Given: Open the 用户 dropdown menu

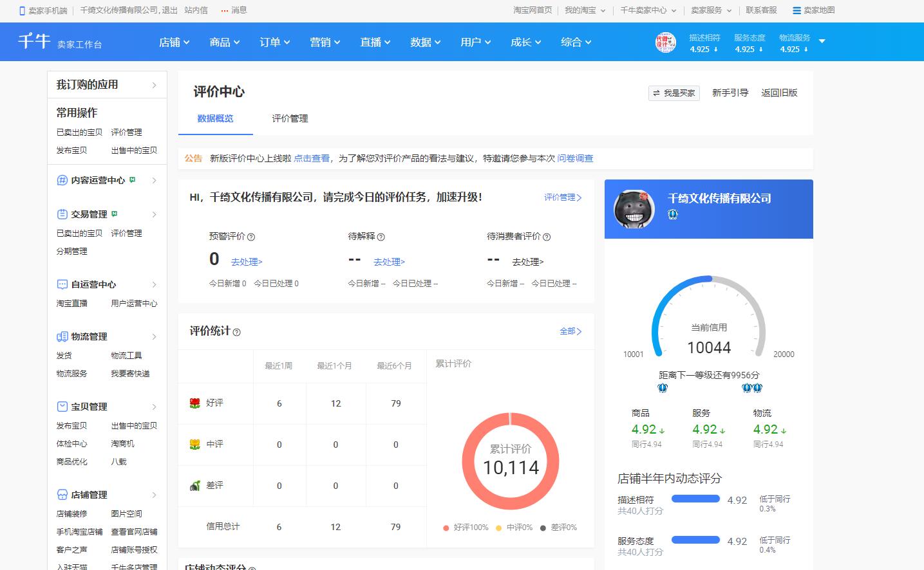Looking at the screenshot, I should 475,42.
